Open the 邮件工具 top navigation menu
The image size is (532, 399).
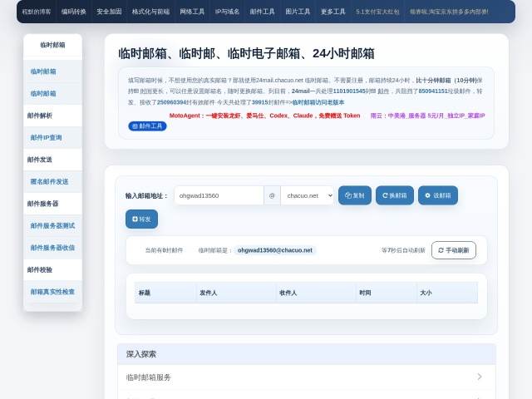pos(263,12)
